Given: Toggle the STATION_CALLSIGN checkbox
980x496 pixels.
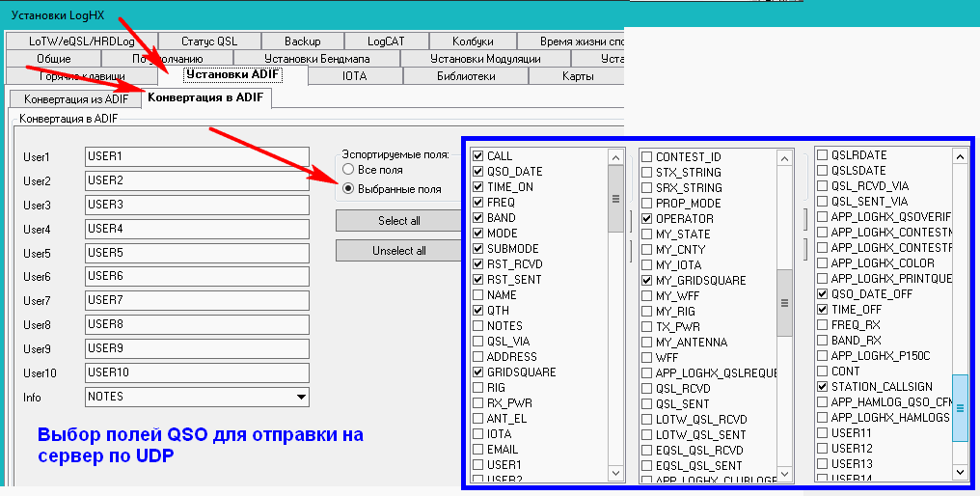Looking at the screenshot, I should point(823,387).
